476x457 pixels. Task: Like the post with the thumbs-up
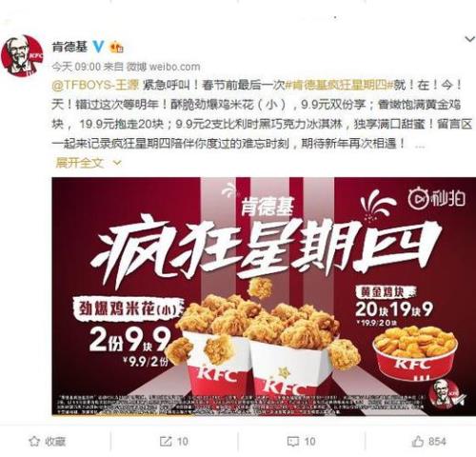coord(418,441)
